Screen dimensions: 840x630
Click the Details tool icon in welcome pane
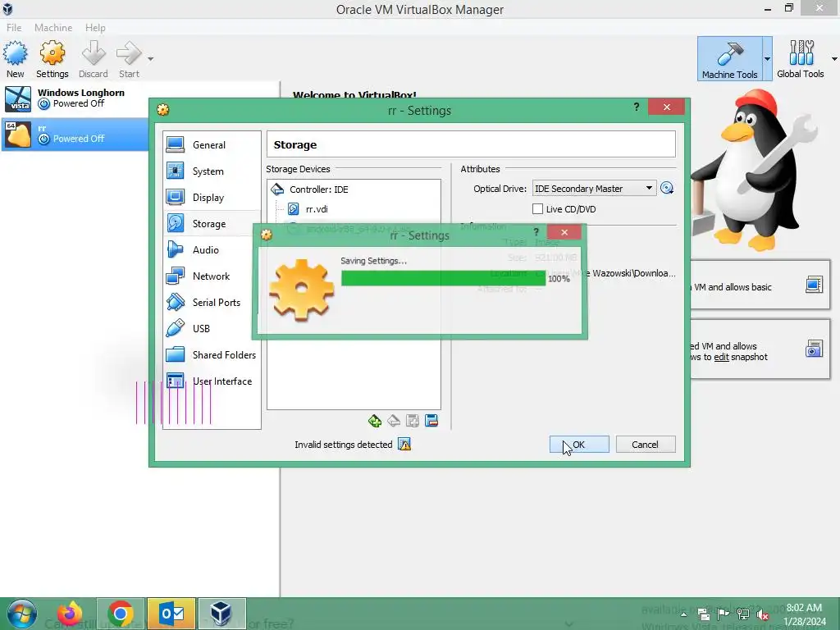point(814,285)
